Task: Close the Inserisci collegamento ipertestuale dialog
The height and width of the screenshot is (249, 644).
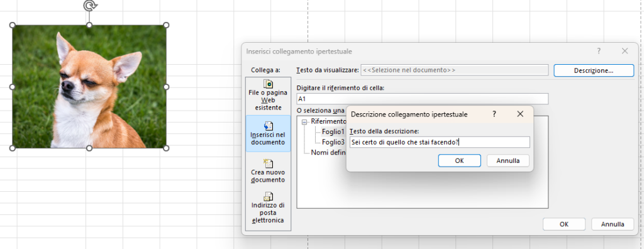Action: [625, 51]
